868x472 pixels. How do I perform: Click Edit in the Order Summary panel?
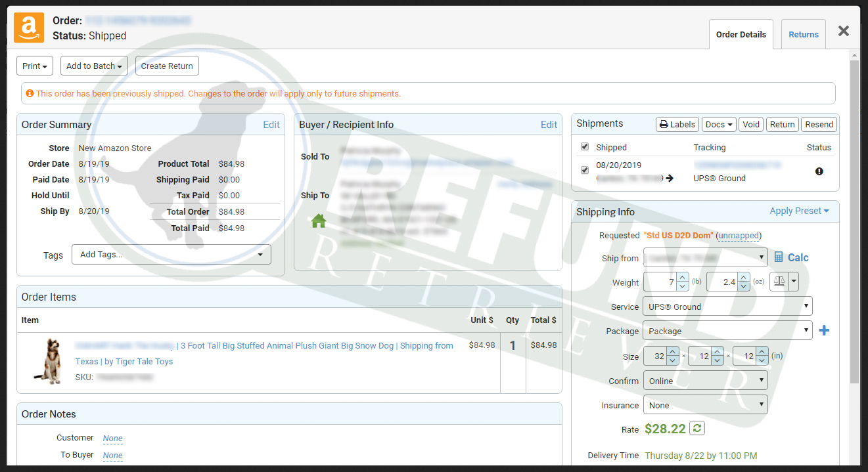click(x=271, y=125)
